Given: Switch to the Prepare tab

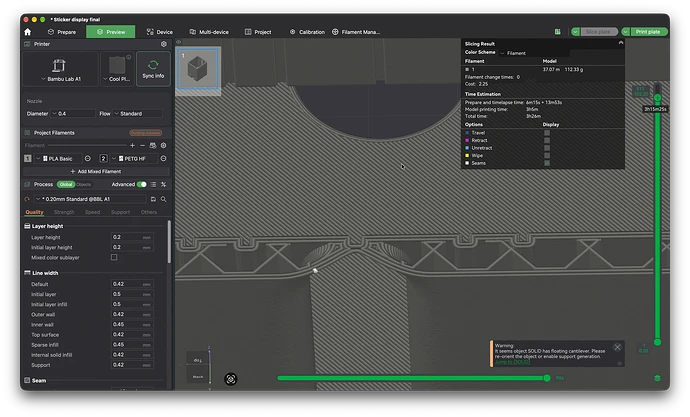Looking at the screenshot, I should [x=62, y=32].
